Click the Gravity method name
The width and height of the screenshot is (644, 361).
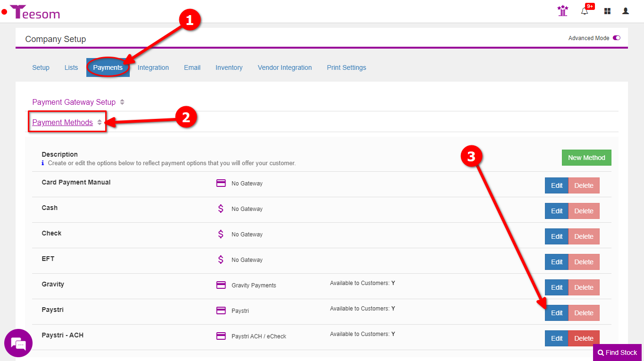(53, 284)
